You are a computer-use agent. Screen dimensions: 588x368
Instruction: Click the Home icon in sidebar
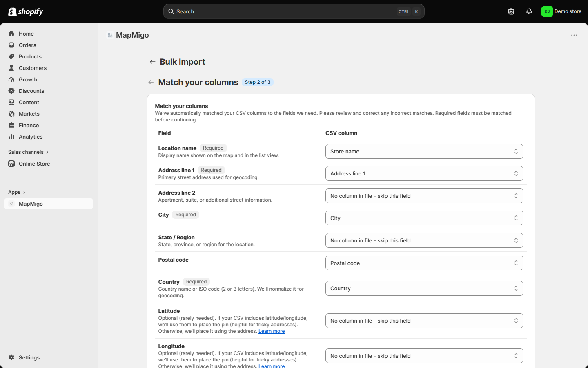tap(11, 34)
